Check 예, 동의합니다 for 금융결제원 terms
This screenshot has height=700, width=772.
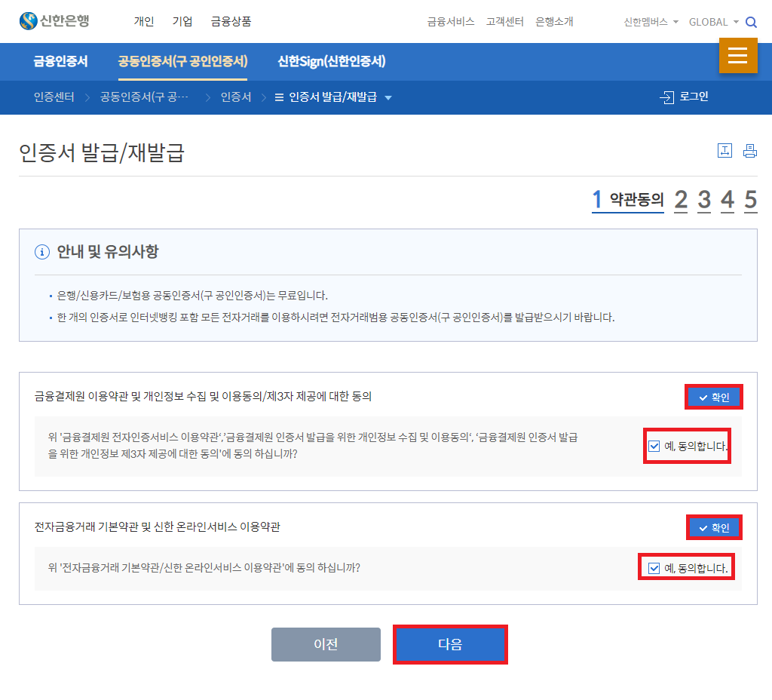pos(653,446)
